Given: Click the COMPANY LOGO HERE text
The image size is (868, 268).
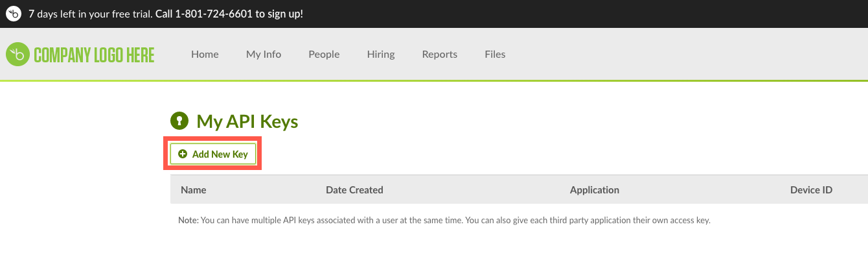Looking at the screenshot, I should (94, 55).
